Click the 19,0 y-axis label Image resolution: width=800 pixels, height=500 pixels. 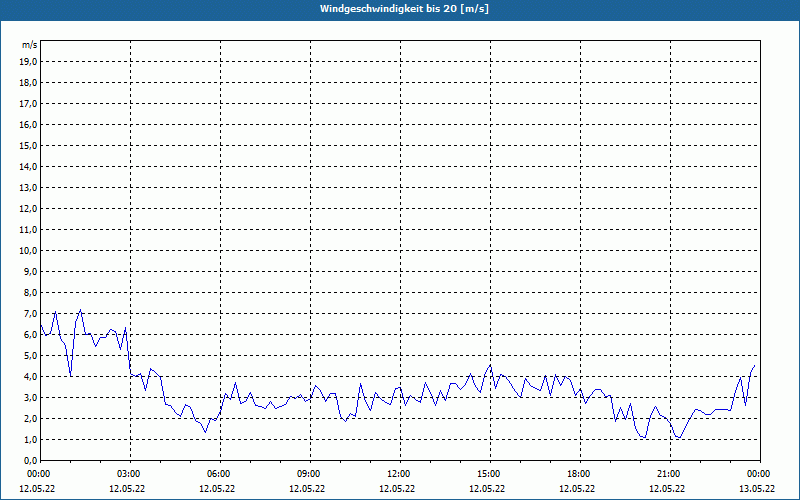[28, 62]
